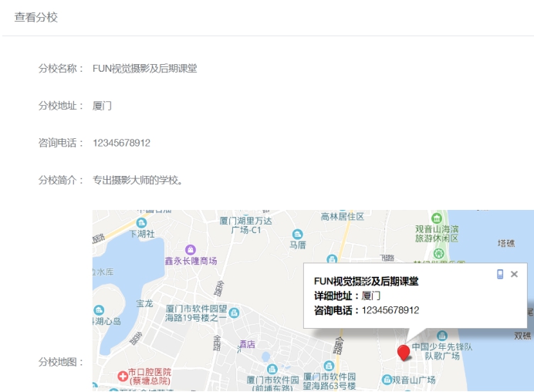Click 厦门湖里万达广场-C1 map label
The image size is (534, 392).
(245, 225)
